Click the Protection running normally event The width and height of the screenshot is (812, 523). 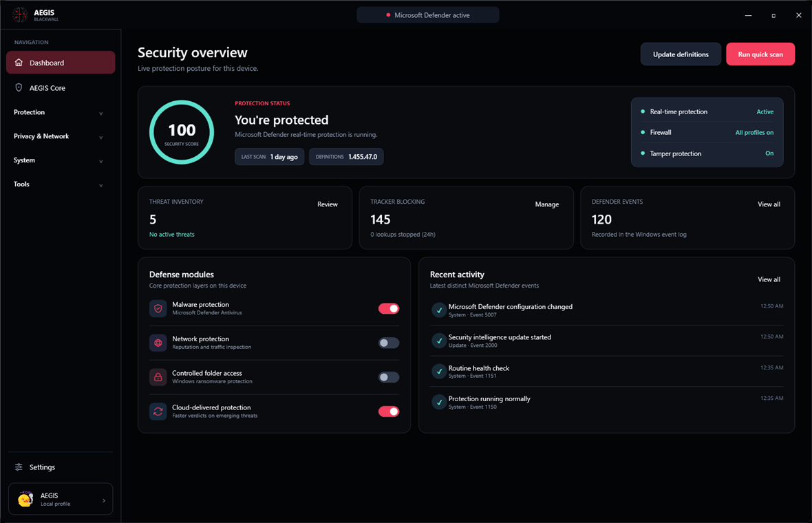click(x=606, y=403)
